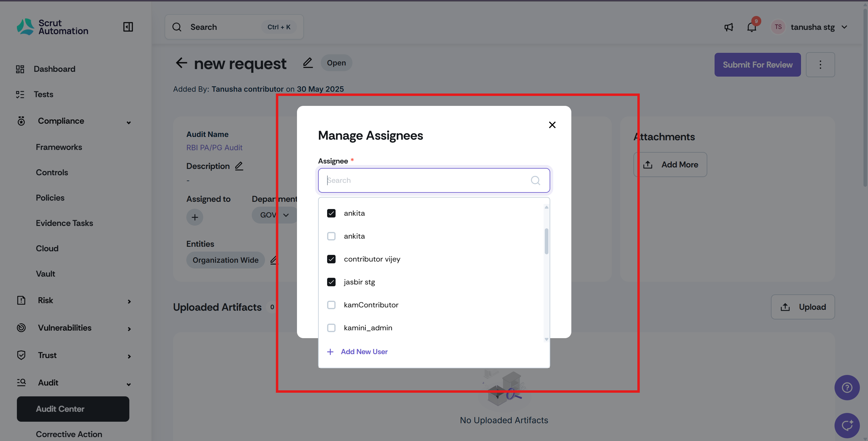868x441 pixels.
Task: Click the edit pencil next to request title
Action: (308, 63)
